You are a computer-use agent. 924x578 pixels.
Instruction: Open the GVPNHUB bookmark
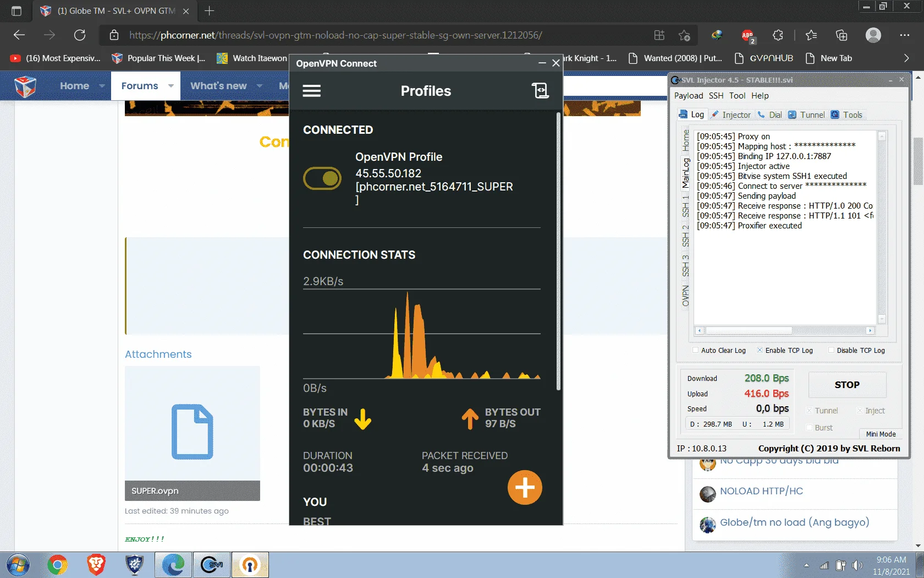pyautogui.click(x=764, y=58)
